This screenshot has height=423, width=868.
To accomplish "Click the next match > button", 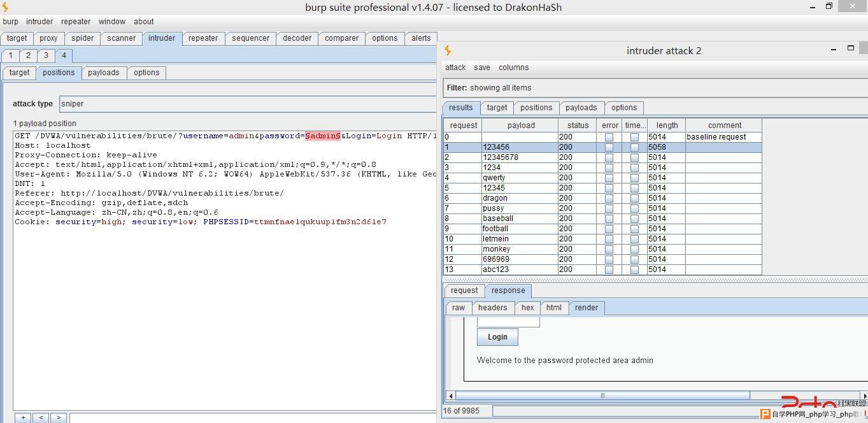I will [x=59, y=418].
